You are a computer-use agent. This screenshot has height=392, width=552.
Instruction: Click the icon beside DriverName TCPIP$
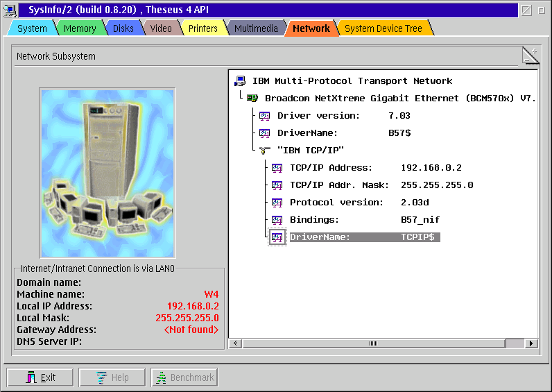point(277,237)
